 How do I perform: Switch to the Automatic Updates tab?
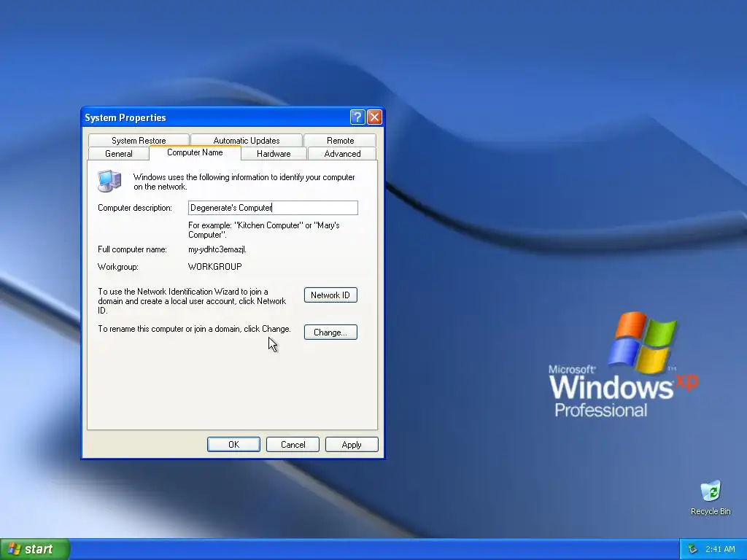247,140
